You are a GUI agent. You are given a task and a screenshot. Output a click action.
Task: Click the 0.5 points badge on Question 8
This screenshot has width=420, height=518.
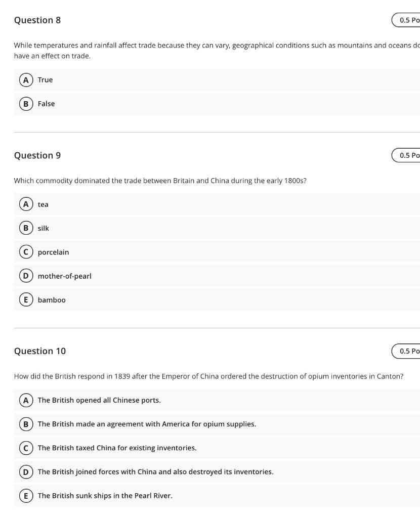[407, 20]
